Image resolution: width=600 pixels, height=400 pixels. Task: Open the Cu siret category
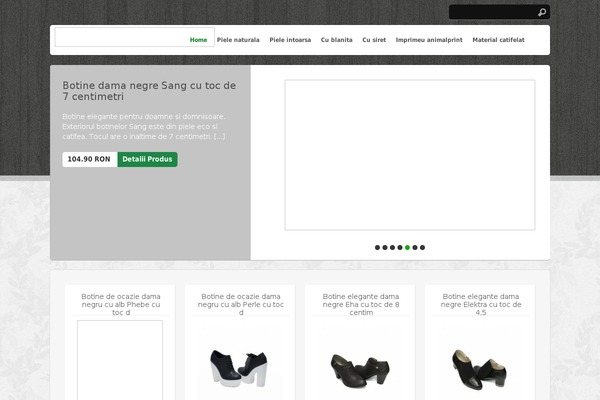374,40
